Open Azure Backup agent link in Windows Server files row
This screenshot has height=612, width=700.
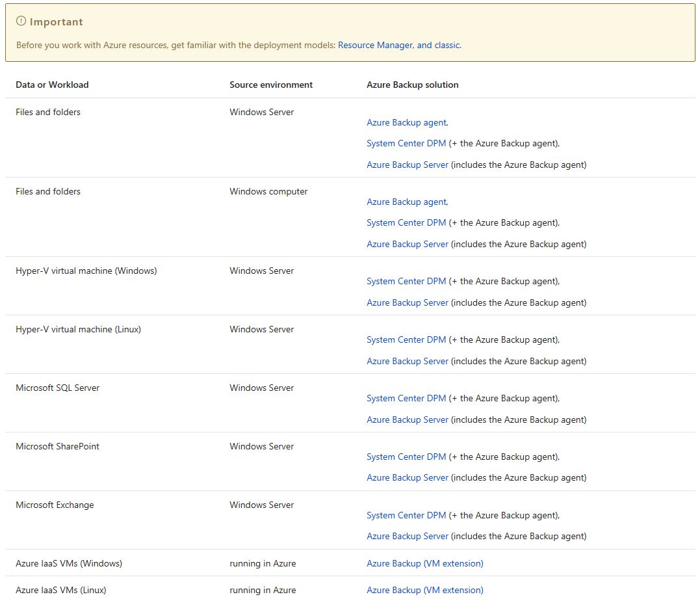407,122
